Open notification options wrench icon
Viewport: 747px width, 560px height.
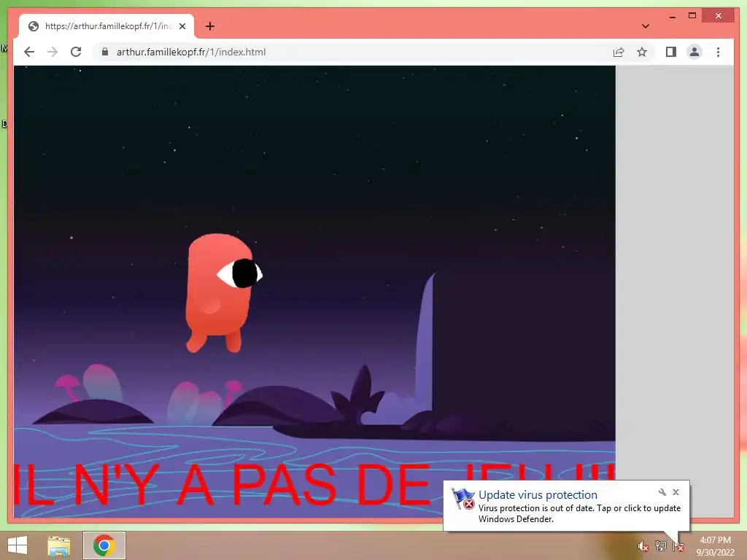pos(662,492)
